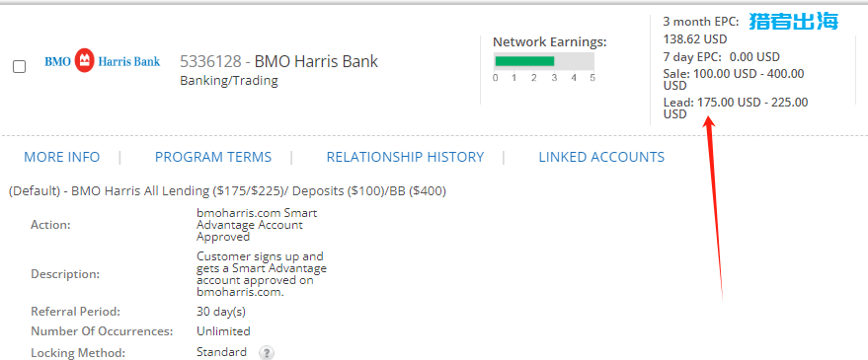Open the MORE INFO tab
This screenshot has height=360, width=868.
tap(62, 157)
